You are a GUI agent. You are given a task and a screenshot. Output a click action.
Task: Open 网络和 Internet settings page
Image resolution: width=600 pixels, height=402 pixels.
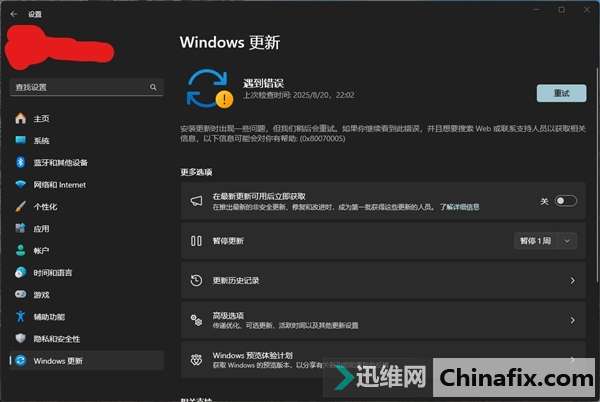click(87, 185)
